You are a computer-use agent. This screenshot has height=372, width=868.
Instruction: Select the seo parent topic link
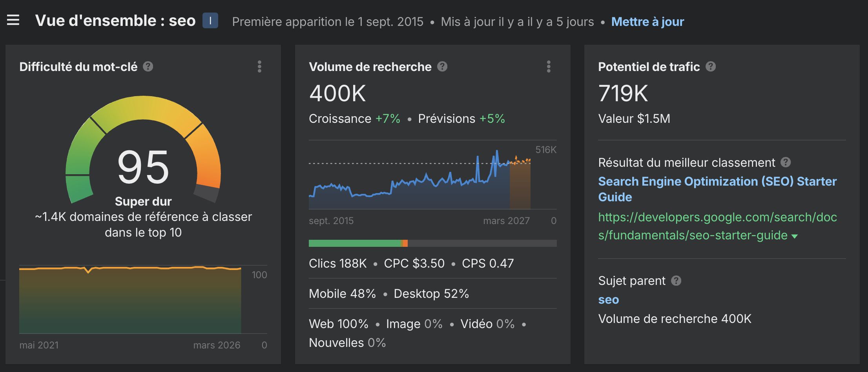(x=608, y=300)
